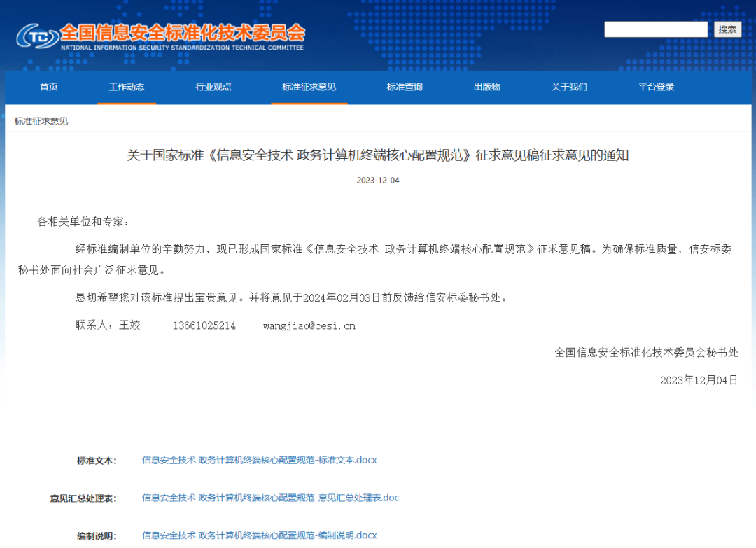Click the 2023-12-04 publish date
The image size is (756, 548).
[x=377, y=181]
